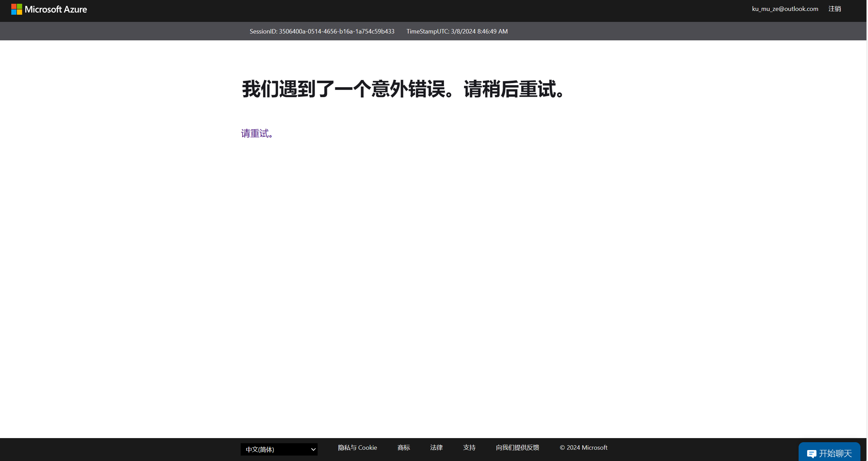
Task: Click the 我们遇到了一个意外错误 heading
Action: click(x=404, y=89)
